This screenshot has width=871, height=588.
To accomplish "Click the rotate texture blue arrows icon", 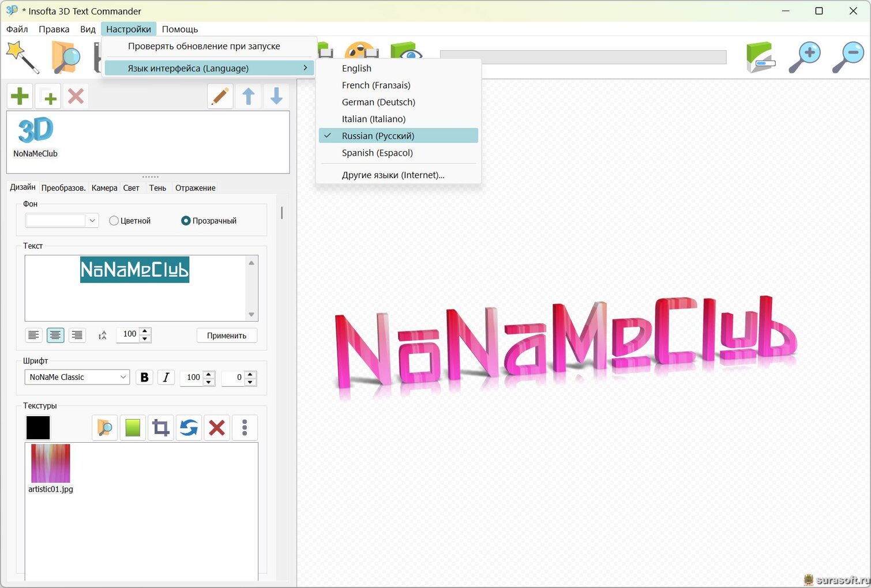I will click(x=189, y=428).
